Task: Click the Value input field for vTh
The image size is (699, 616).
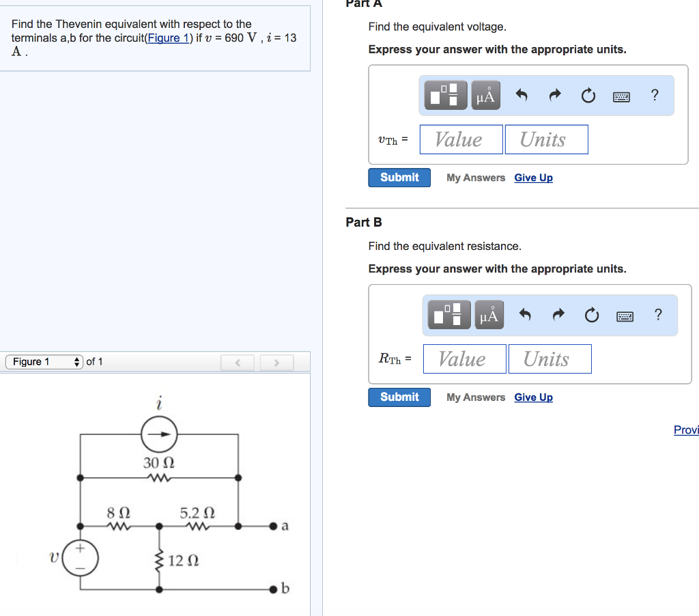Action: coord(460,139)
